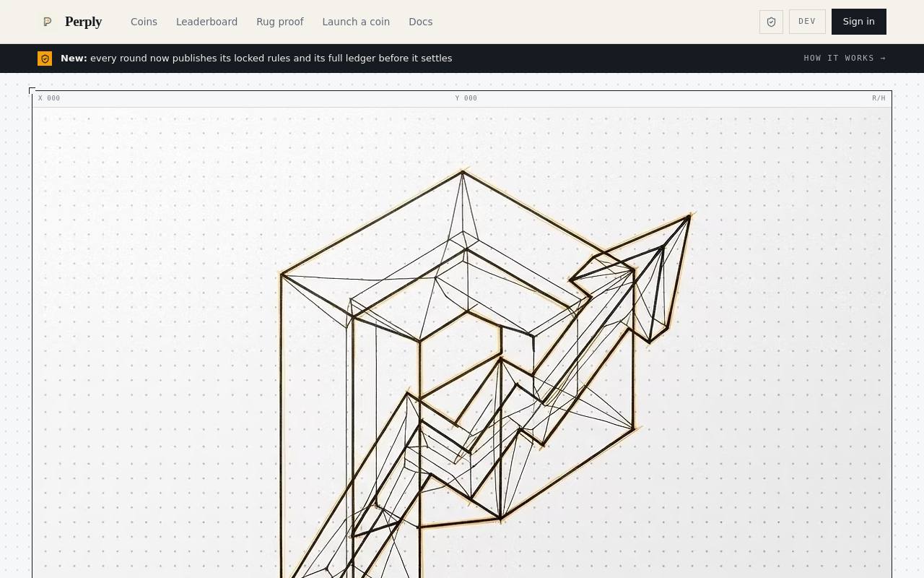
Task: Click the isometric arrow cube illustration
Action: pos(462,343)
